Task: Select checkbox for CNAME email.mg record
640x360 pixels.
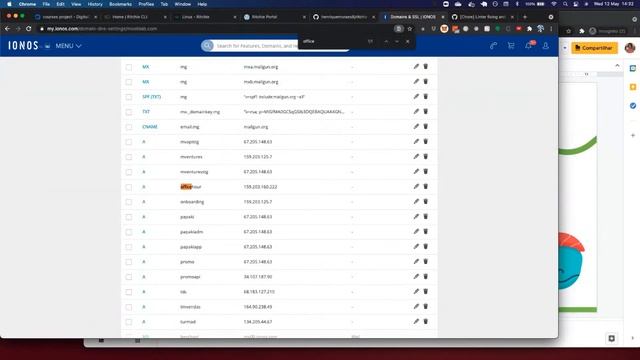Action: pos(129,127)
